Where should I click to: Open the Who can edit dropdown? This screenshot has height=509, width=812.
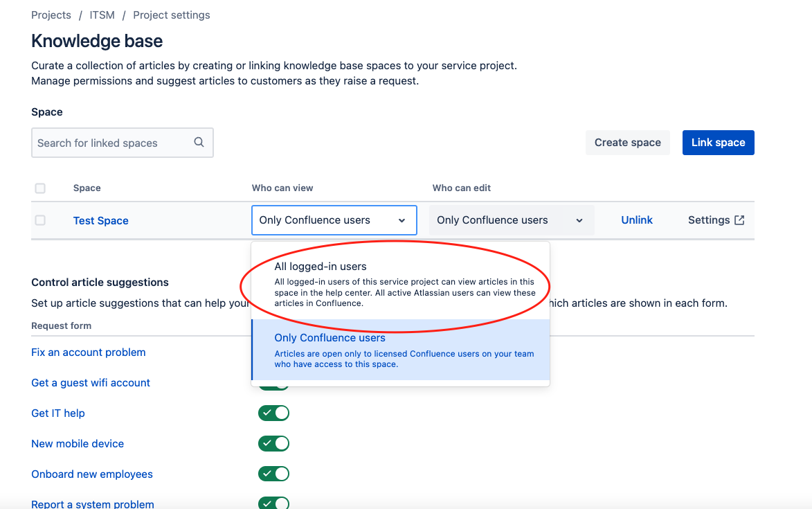511,220
